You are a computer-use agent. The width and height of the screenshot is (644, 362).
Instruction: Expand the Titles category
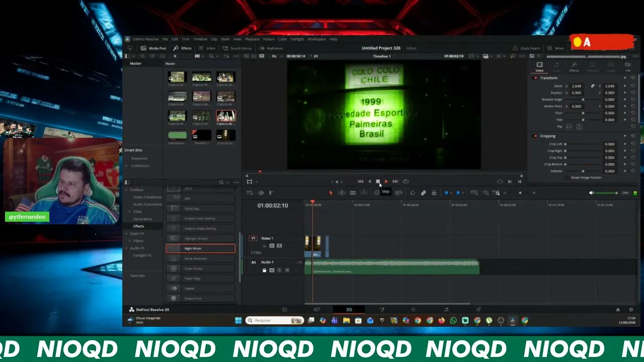pyautogui.click(x=130, y=212)
